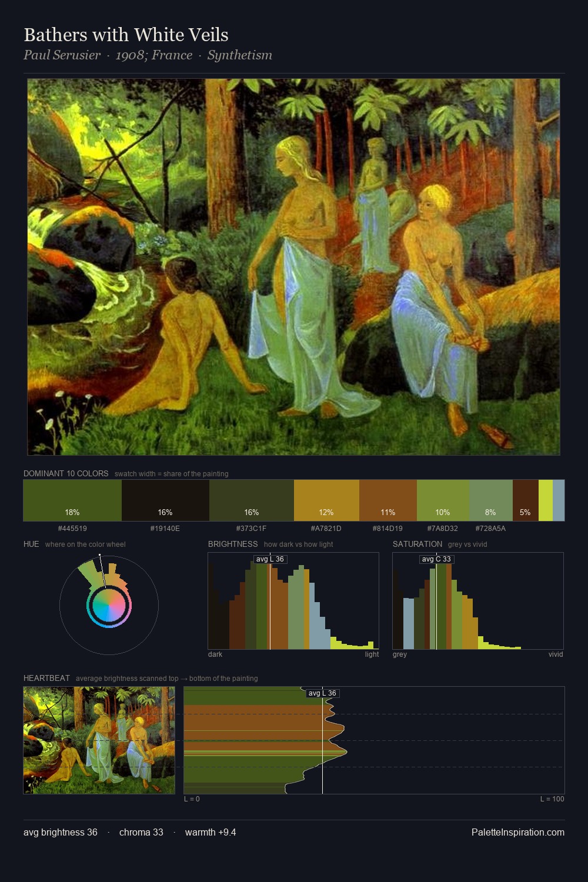Click hex code #A7821D
The width and height of the screenshot is (588, 882).
(326, 529)
